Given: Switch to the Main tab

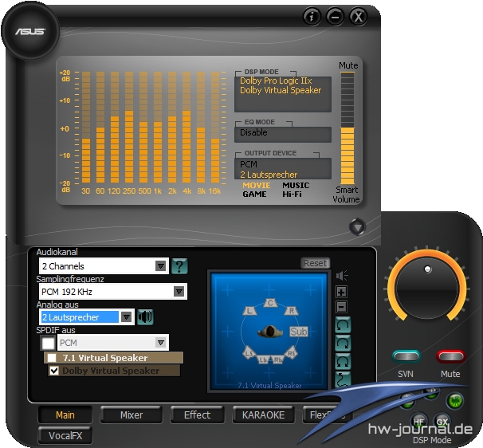Looking at the screenshot, I should pos(65,415).
